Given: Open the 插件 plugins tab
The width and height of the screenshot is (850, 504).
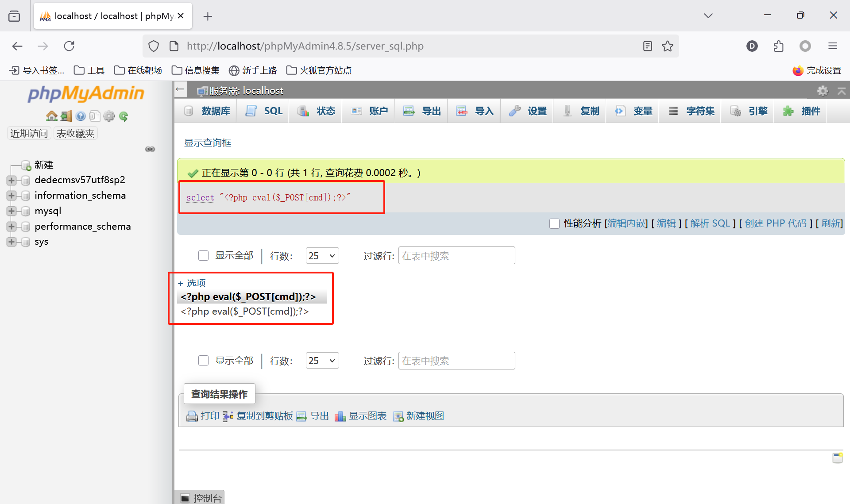Looking at the screenshot, I should point(801,111).
